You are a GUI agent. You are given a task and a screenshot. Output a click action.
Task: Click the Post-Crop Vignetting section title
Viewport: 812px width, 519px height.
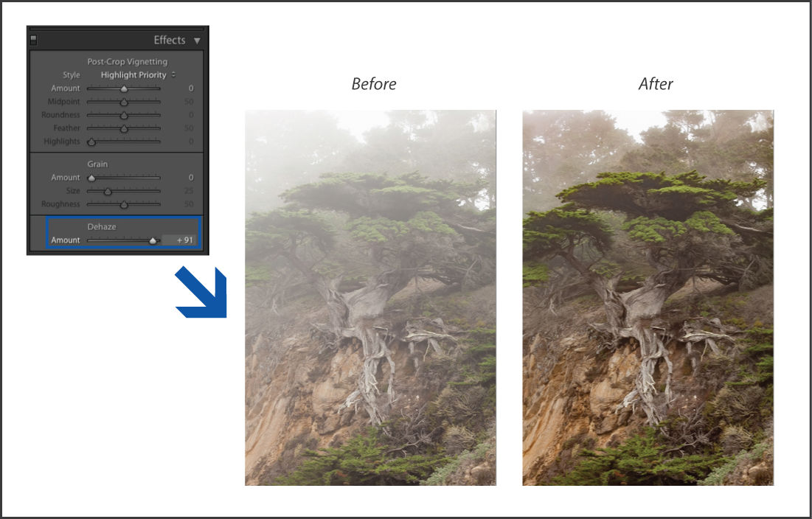coord(128,61)
